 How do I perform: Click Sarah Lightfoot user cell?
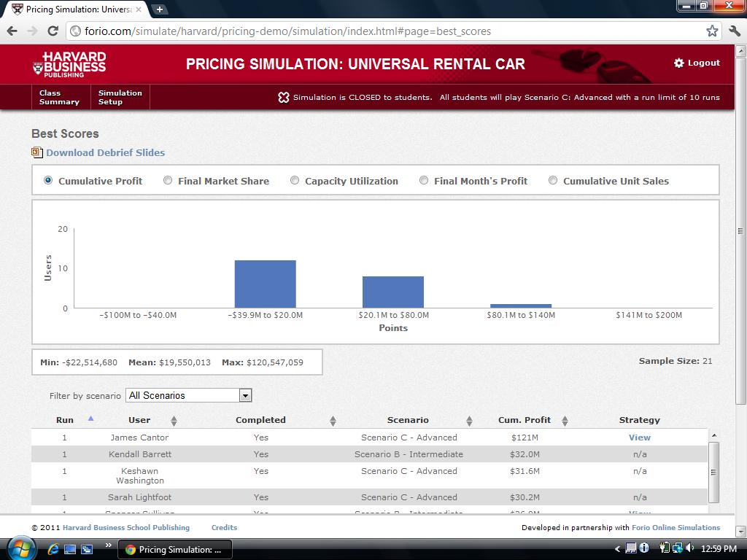[x=139, y=497]
